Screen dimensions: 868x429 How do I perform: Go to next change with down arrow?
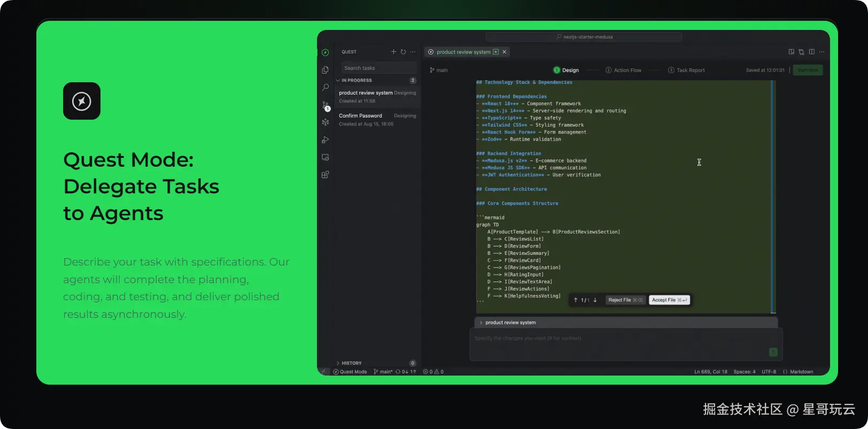click(595, 300)
